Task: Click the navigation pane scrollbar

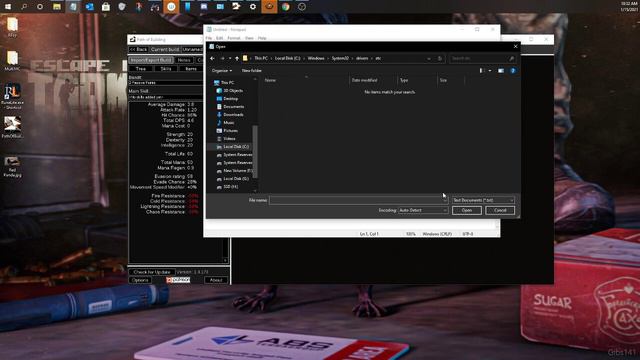Action: tap(255, 152)
